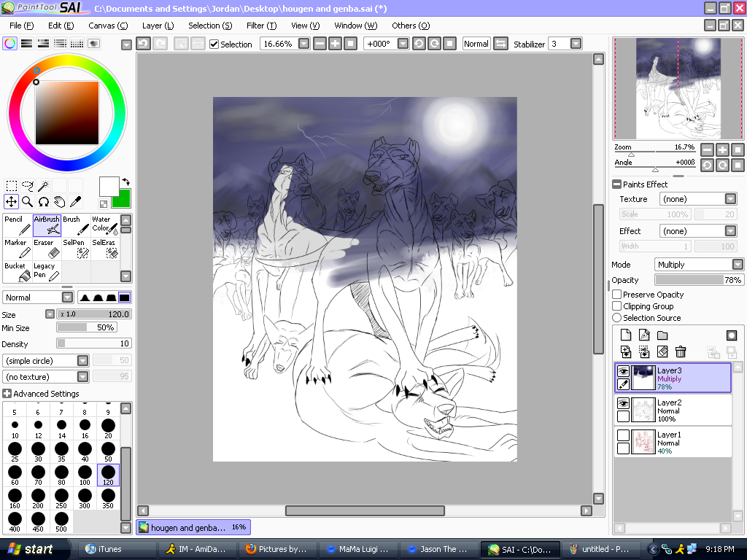
Task: Expand Advanced Settings for the brush
Action: 7,393
